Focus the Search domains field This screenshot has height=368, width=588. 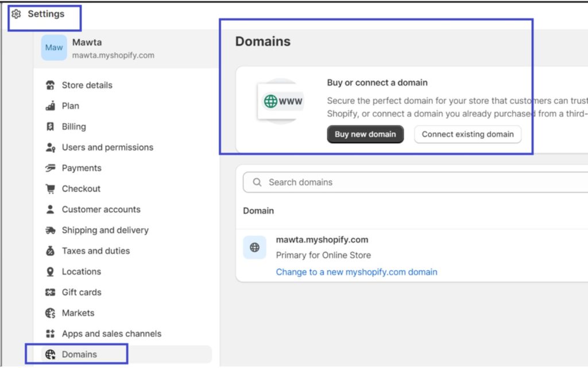coord(416,182)
